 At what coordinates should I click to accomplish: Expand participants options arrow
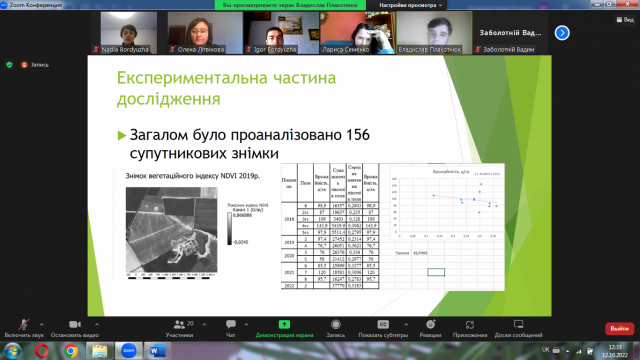pos(204,324)
